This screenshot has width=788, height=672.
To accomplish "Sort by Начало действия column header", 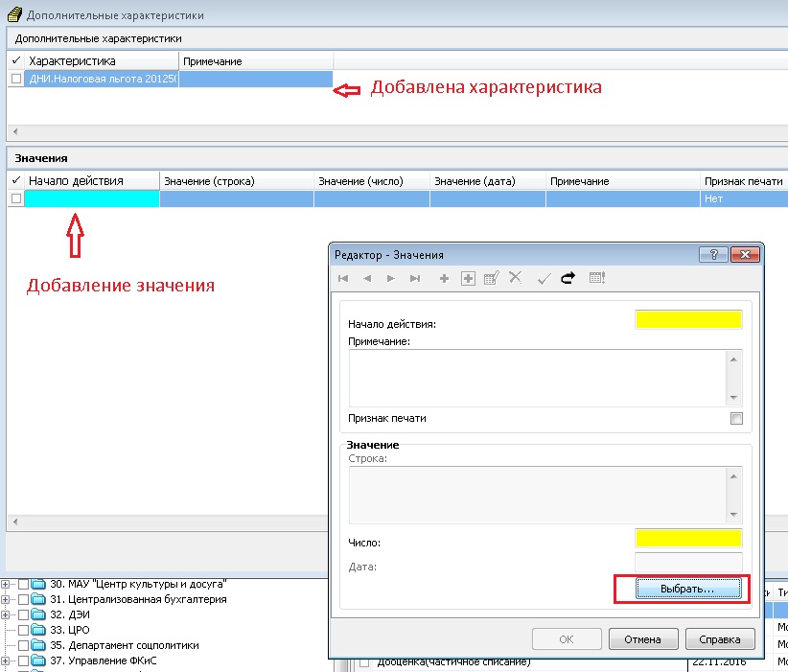I will [77, 180].
